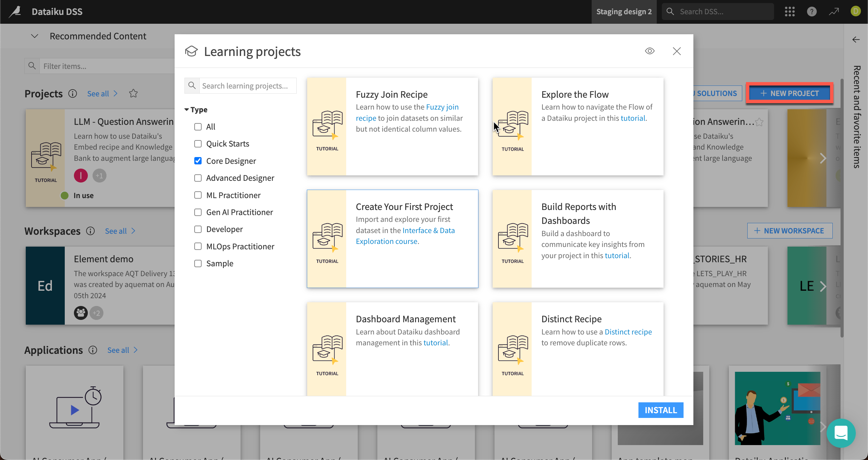
Task: Click the Staging design 2 instance label
Action: pos(624,12)
